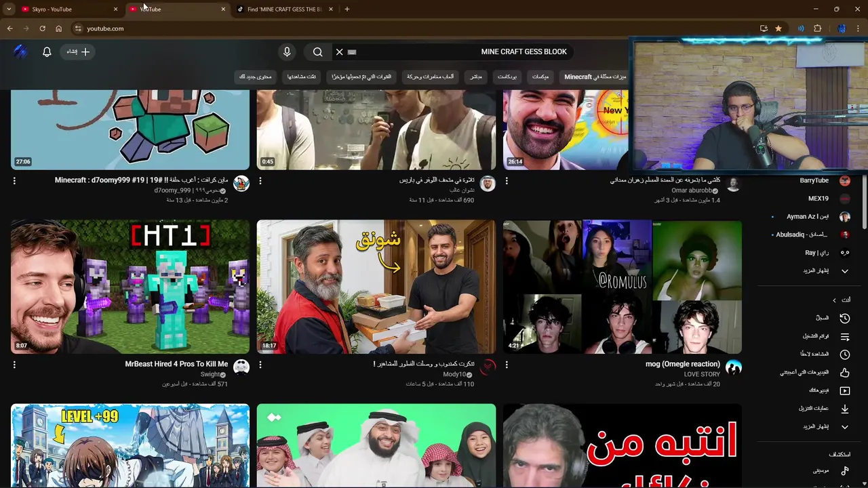Image resolution: width=868 pixels, height=488 pixels.
Task: Open المشاهدة لاحقًا (Watch later) clock icon
Action: tap(844, 354)
